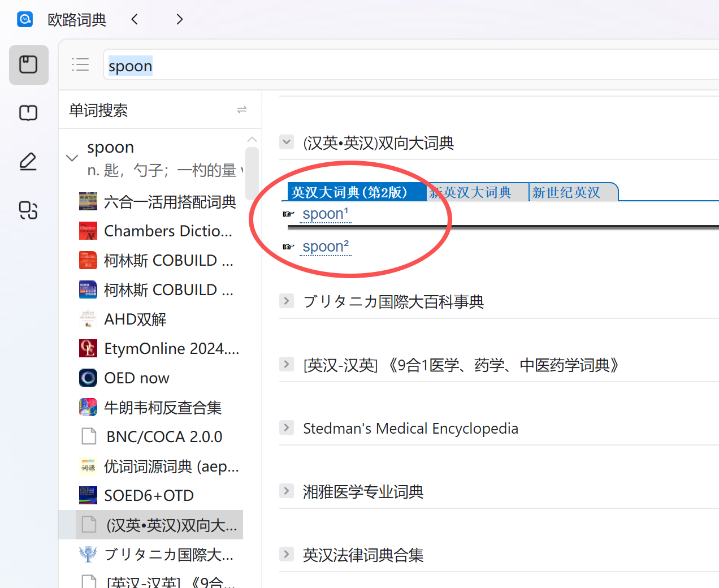Click the Eudic app logo icon
The height and width of the screenshot is (588, 719).
coord(25,19)
